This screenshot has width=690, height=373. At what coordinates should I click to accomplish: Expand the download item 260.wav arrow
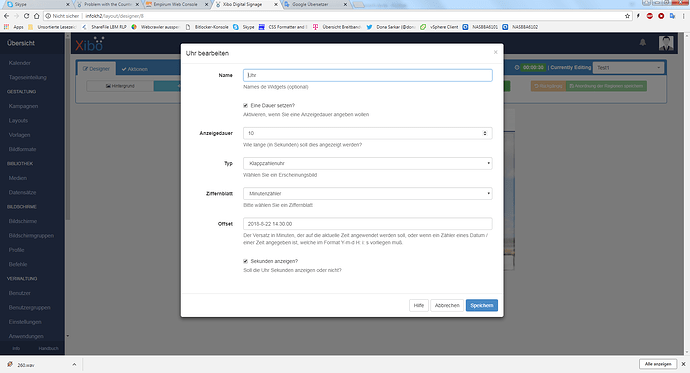click(74, 365)
